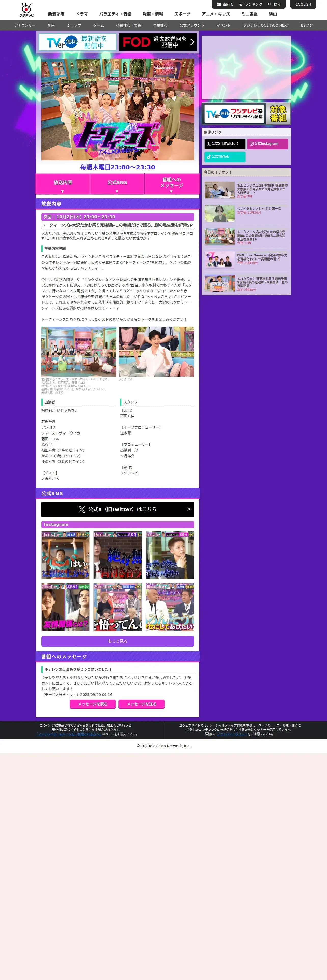Viewport: 327px width, 980px height.
Task: Go to 動画 page
Action: 51,25
